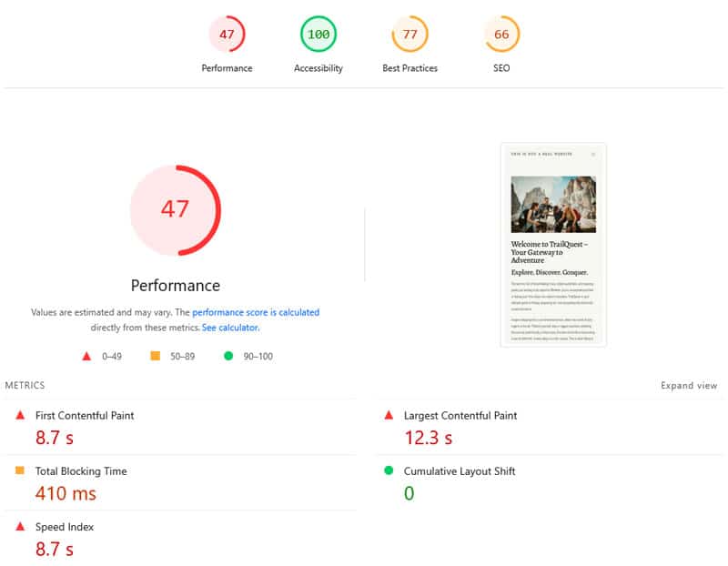728x566 pixels.
Task: Open the SEO score gauge showing 66
Action: point(500,35)
